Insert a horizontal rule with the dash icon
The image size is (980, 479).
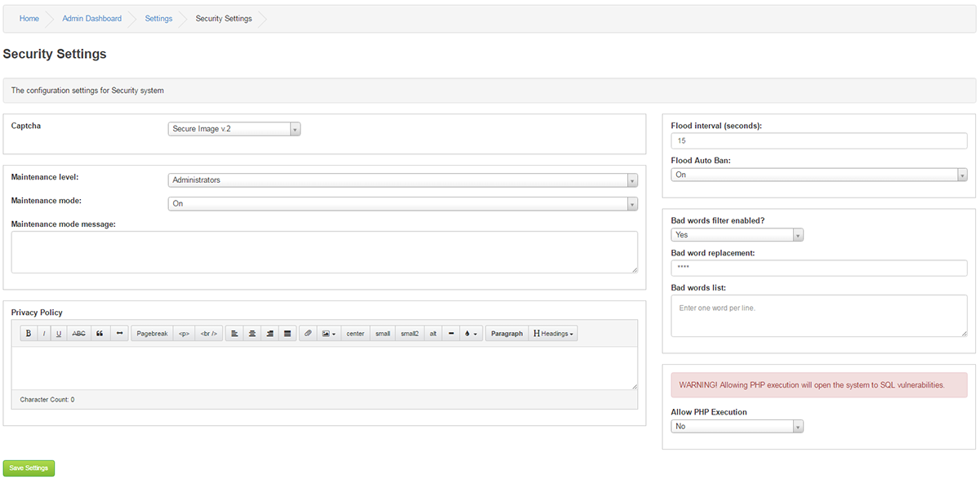click(x=452, y=333)
